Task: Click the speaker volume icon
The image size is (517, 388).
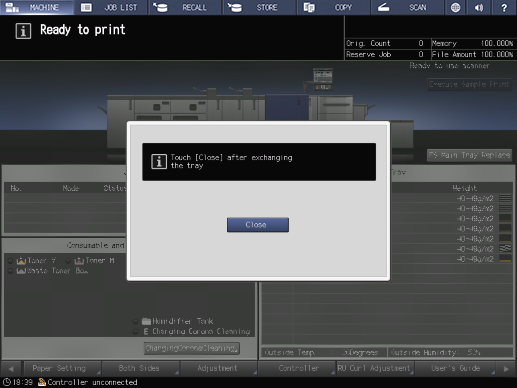Action: coord(479,7)
